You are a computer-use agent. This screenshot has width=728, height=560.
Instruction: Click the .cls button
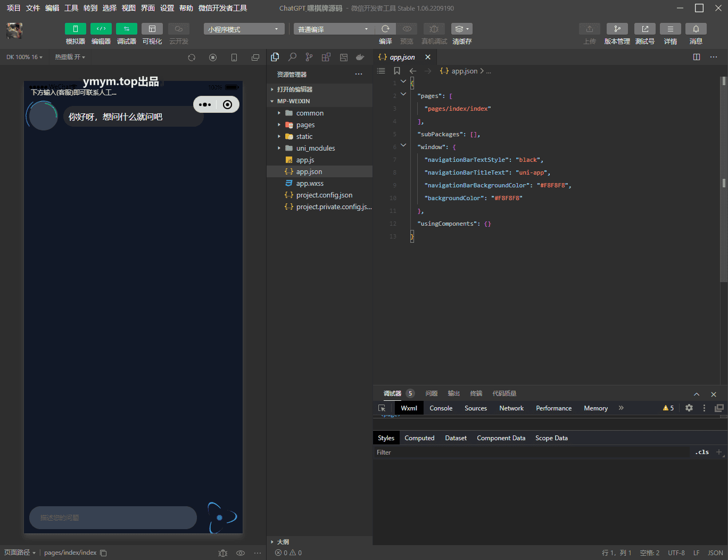[702, 452]
